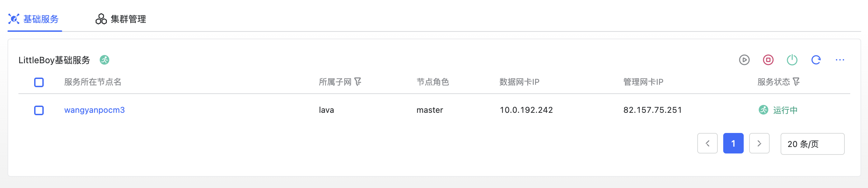Toggle the select-all checkbox in table header
The width and height of the screenshot is (868, 188).
point(39,82)
